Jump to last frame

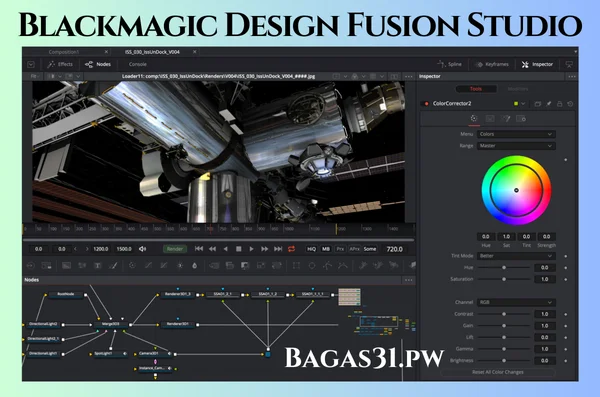point(278,249)
